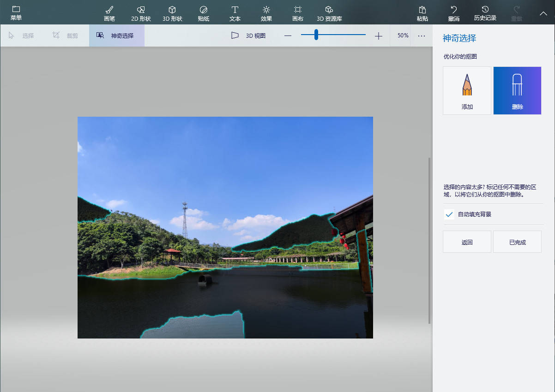
Task: Toggle the 3D 视图 view
Action: coord(248,36)
